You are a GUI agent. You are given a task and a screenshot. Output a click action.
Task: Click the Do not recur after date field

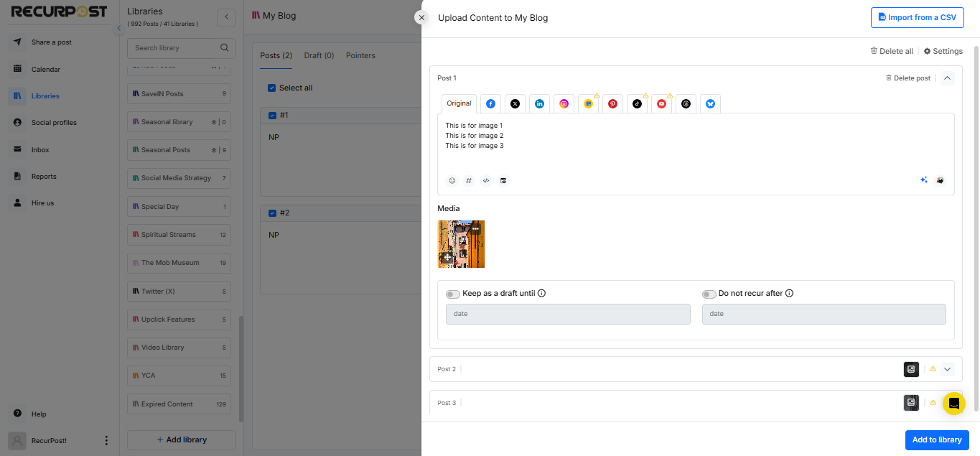tap(823, 314)
